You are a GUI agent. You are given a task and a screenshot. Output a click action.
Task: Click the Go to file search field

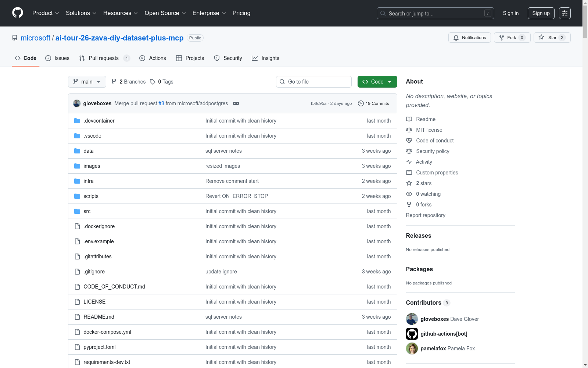(314, 82)
